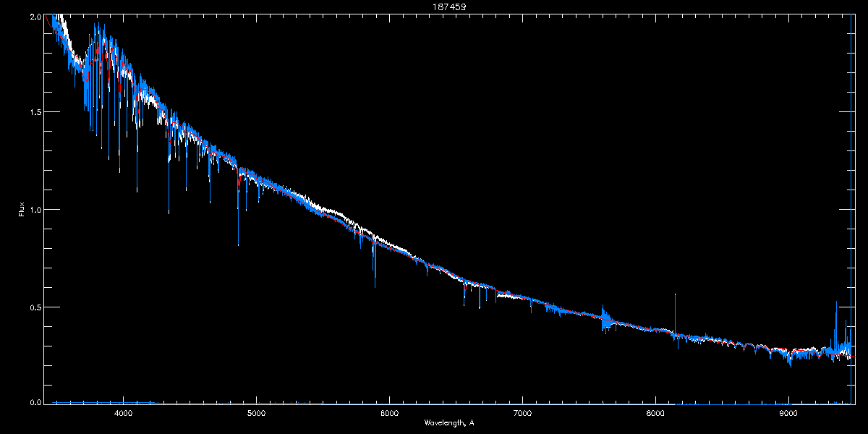Click the 0.5 flux axis label
Image resolution: width=868 pixels, height=434 pixels.
pyautogui.click(x=36, y=307)
